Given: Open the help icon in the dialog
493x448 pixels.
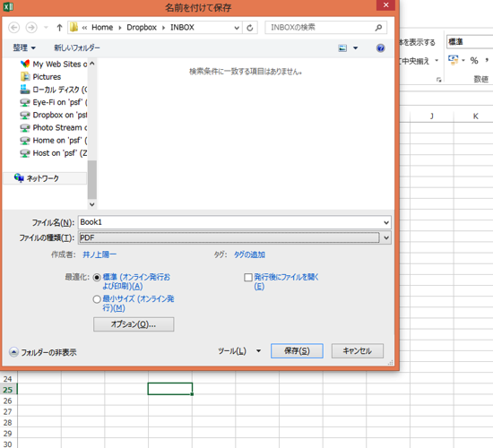Looking at the screenshot, I should (380, 48).
